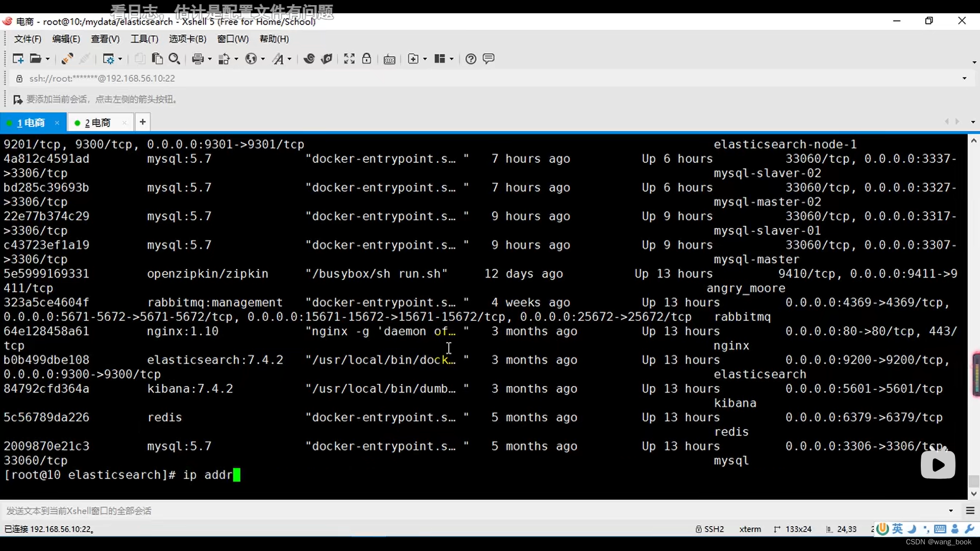Click the Find magnifier icon
Screen dimensions: 980x551
point(174,59)
